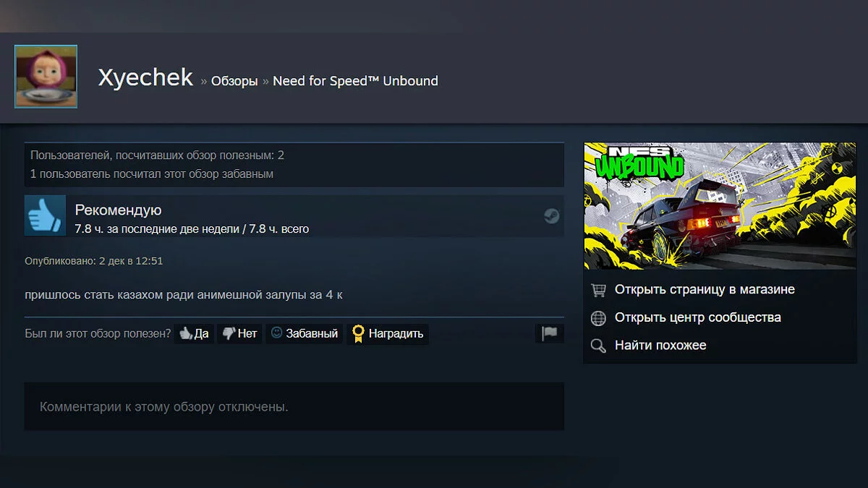
Task: Open Открыть страницу в магазине link
Action: click(x=704, y=290)
